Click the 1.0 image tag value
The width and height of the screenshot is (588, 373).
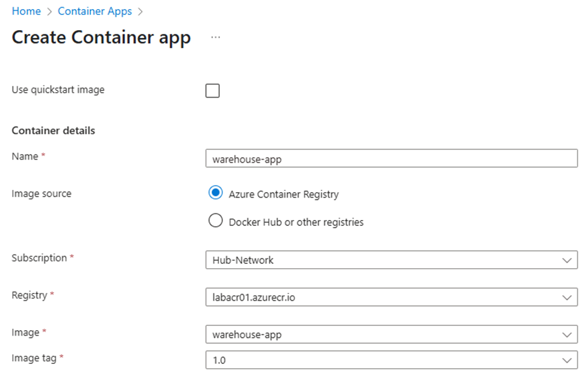coord(220,360)
